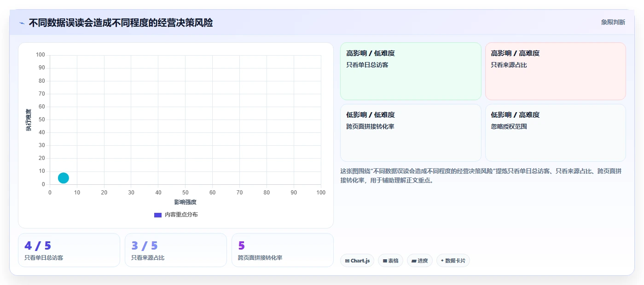Click the page title 不同数据误读会造成不同程度的经营决策风险
Viewport: 644px width, 285px height.
121,23
